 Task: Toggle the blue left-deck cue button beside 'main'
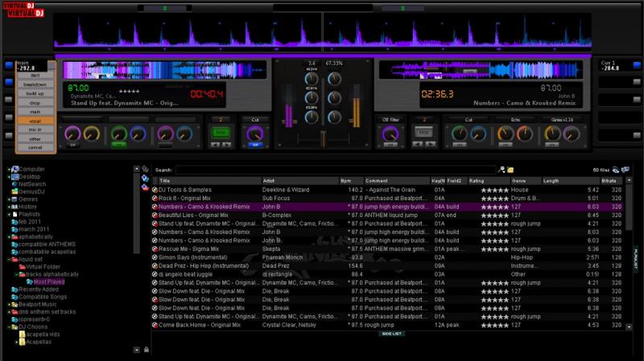[x=9, y=65]
